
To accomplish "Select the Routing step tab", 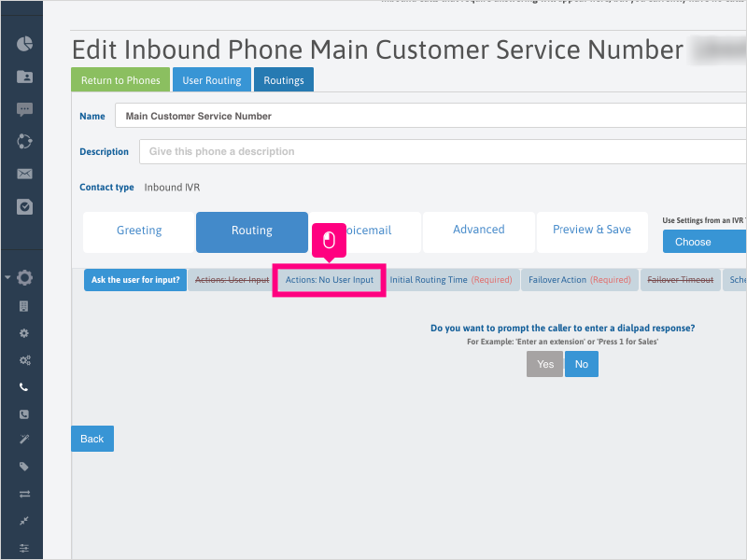I will 252,231.
